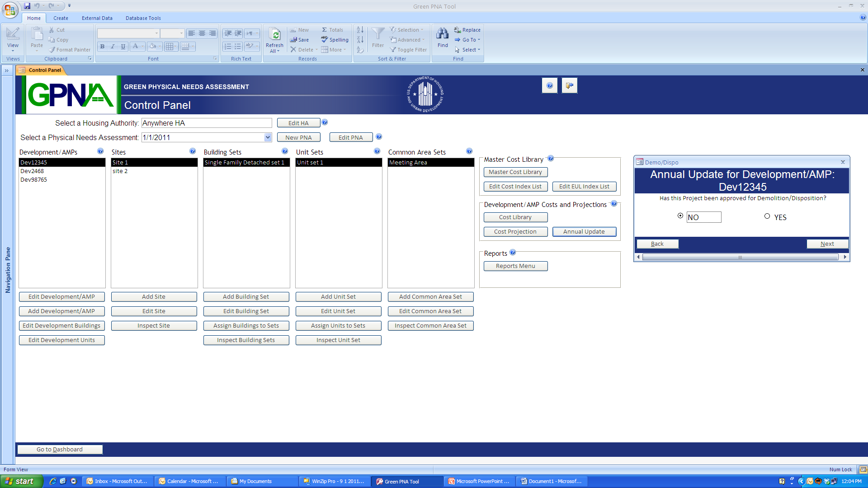Click the Annual Update button
The image size is (868, 488).
[x=584, y=232]
